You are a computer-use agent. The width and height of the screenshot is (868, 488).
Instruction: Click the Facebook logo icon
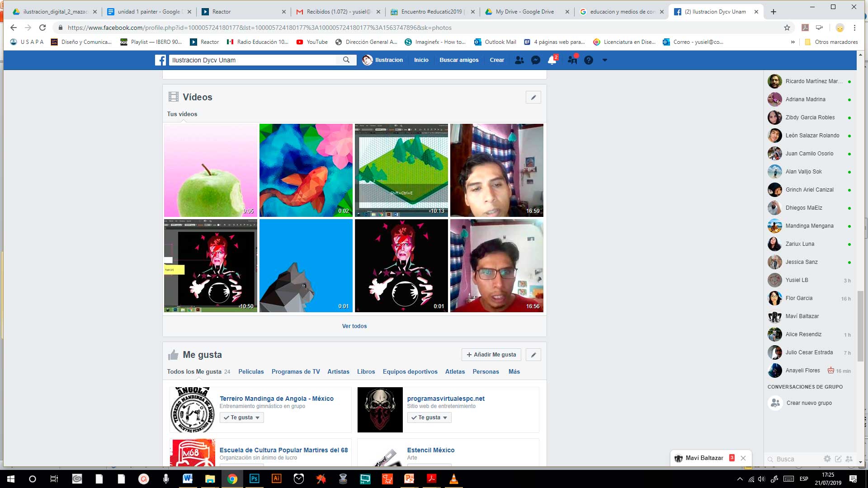click(x=160, y=60)
